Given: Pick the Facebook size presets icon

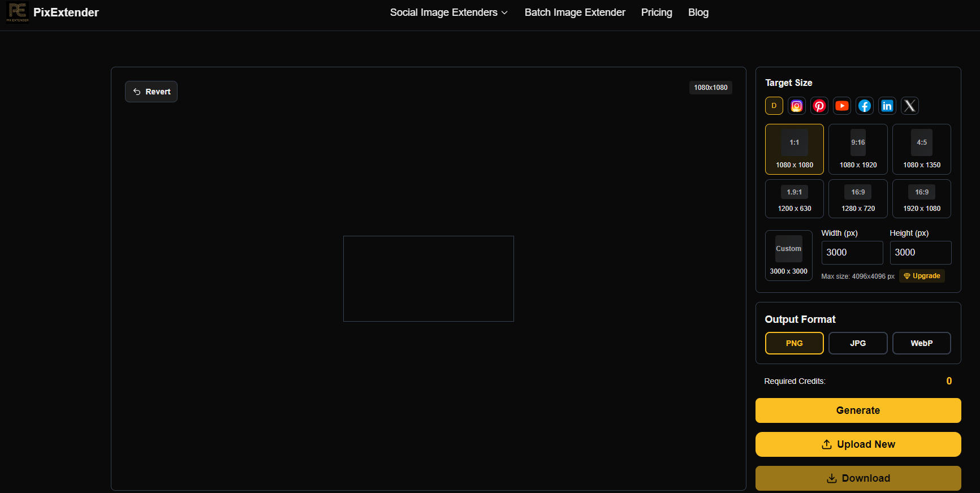Looking at the screenshot, I should click(x=864, y=106).
